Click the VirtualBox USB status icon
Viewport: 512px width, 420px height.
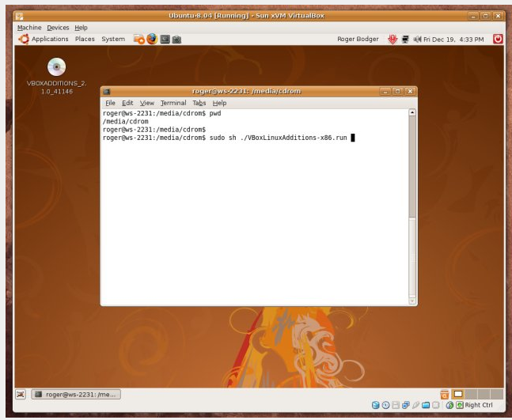[x=415, y=405]
